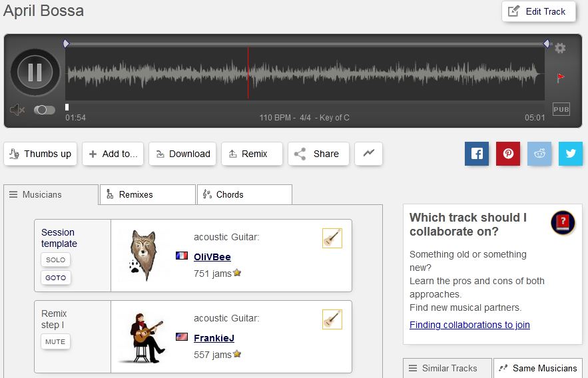This screenshot has width=588, height=378.
Task: Switch to the Musicians tab
Action: click(51, 194)
